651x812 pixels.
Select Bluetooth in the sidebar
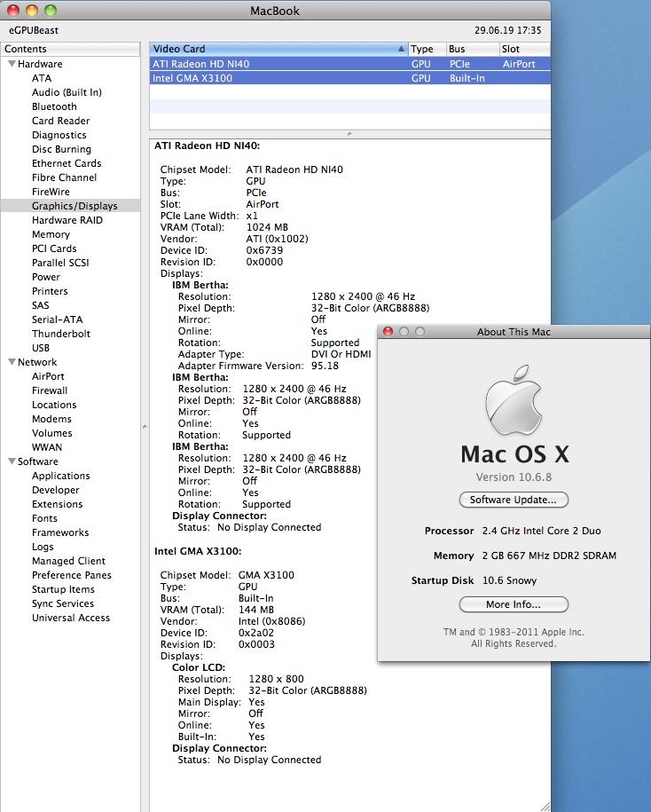click(54, 106)
